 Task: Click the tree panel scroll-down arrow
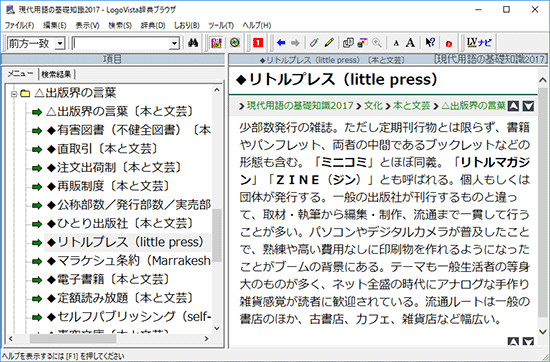217,328
